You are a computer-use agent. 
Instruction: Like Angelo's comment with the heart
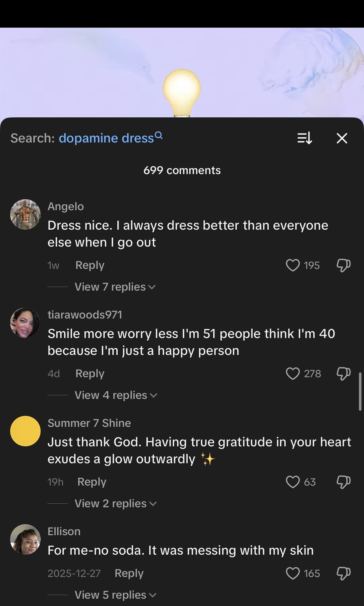293,265
